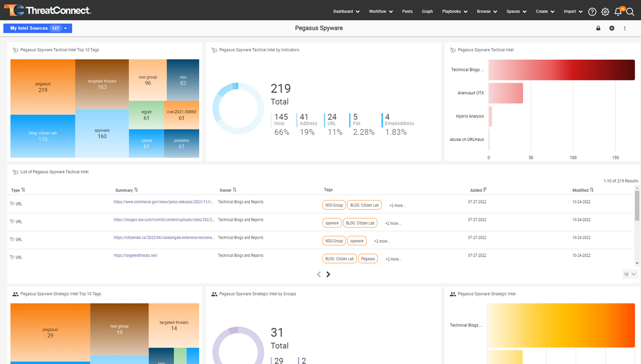Click the spyware tag in the images.law.com row
Image resolution: width=641 pixels, height=364 pixels.
pyautogui.click(x=332, y=223)
